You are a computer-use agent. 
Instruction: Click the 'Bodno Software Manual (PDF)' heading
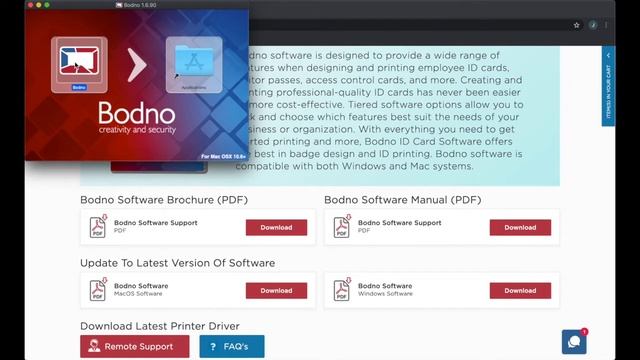point(403,200)
